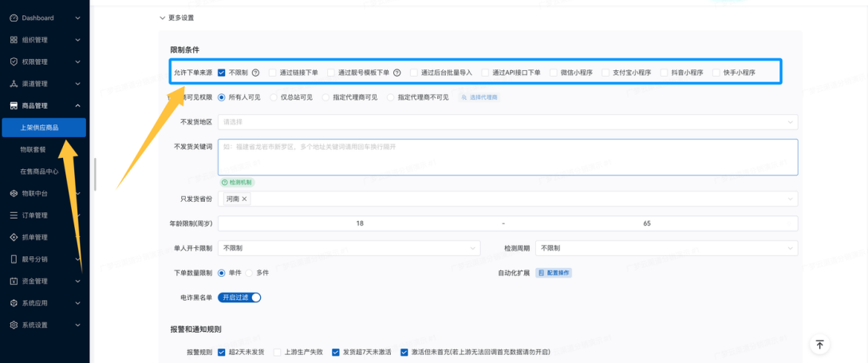Enable the 抖音小程序 checkbox
The height and width of the screenshot is (363, 868).
tap(665, 73)
